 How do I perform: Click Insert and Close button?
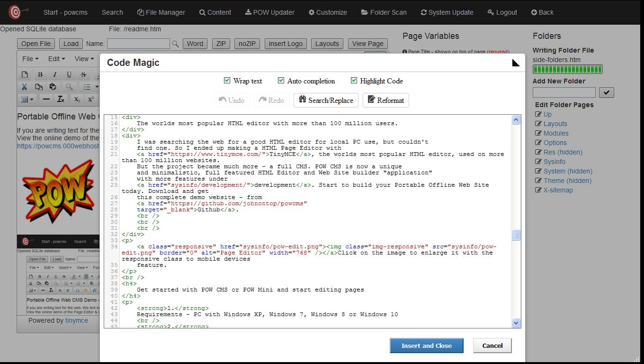(x=427, y=346)
